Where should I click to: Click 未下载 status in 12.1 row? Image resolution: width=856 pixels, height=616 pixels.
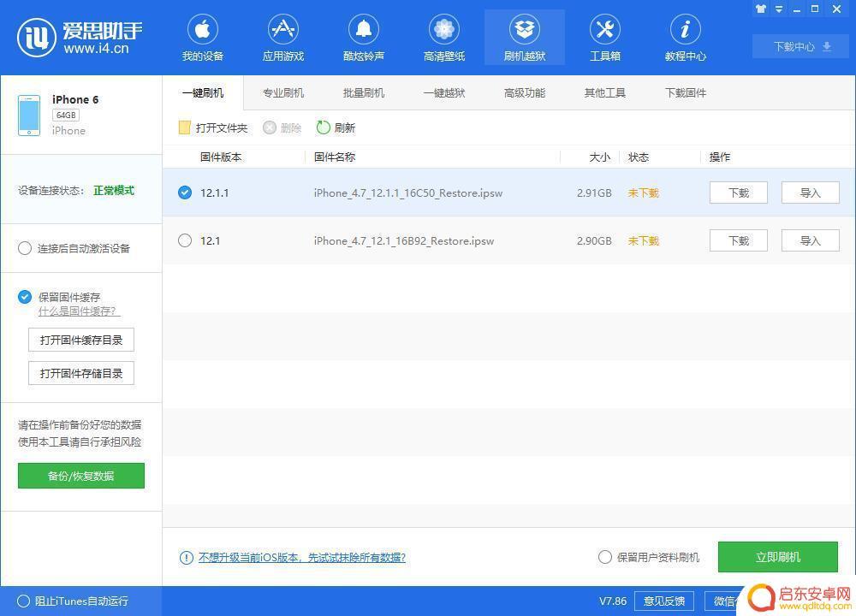click(x=643, y=241)
